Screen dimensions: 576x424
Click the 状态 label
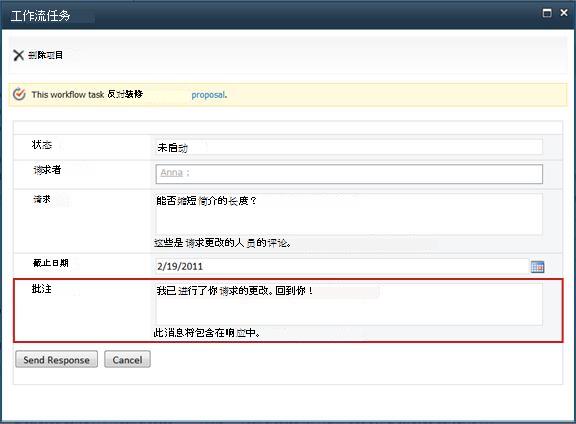pos(42,145)
